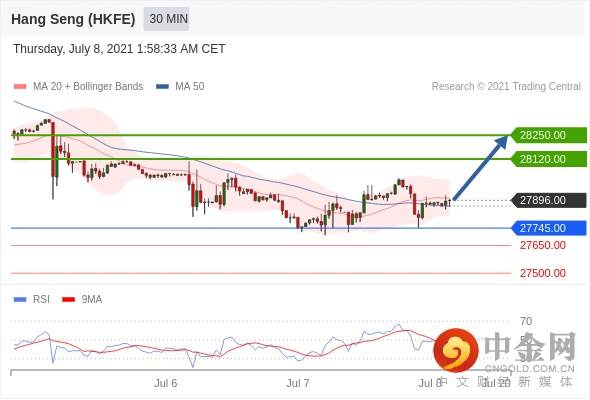Click the 30 MIN timeframe button

166,18
